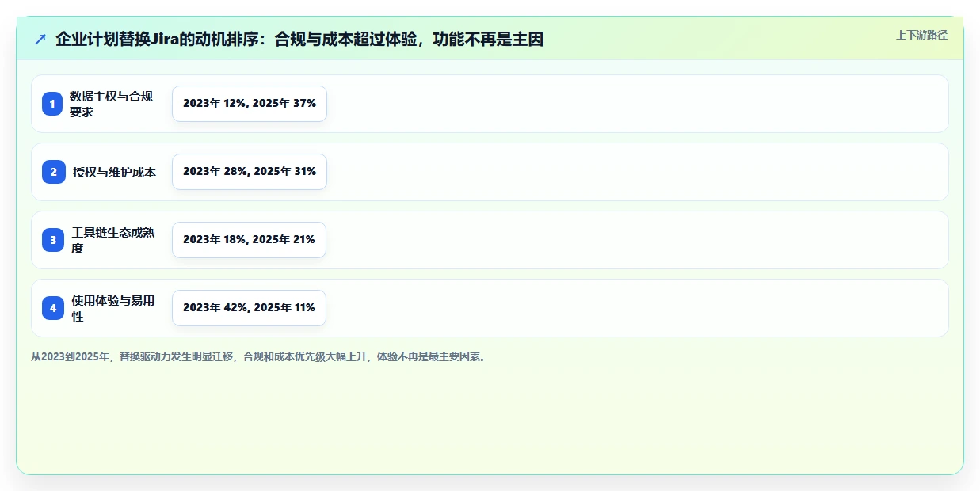980x491 pixels.
Task: Select the 2023年 18%, 2025年 21% value box
Action: tap(249, 240)
